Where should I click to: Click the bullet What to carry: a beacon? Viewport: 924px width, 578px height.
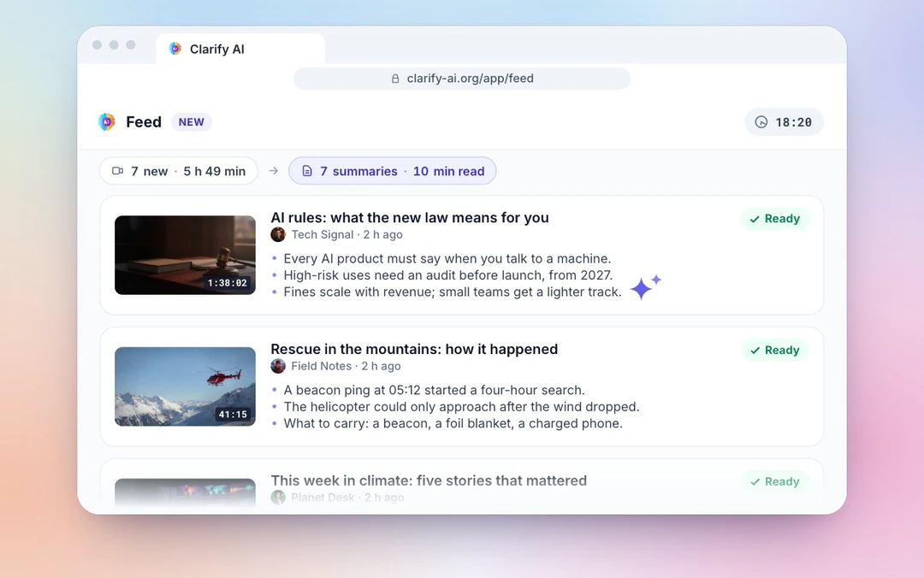coord(453,423)
